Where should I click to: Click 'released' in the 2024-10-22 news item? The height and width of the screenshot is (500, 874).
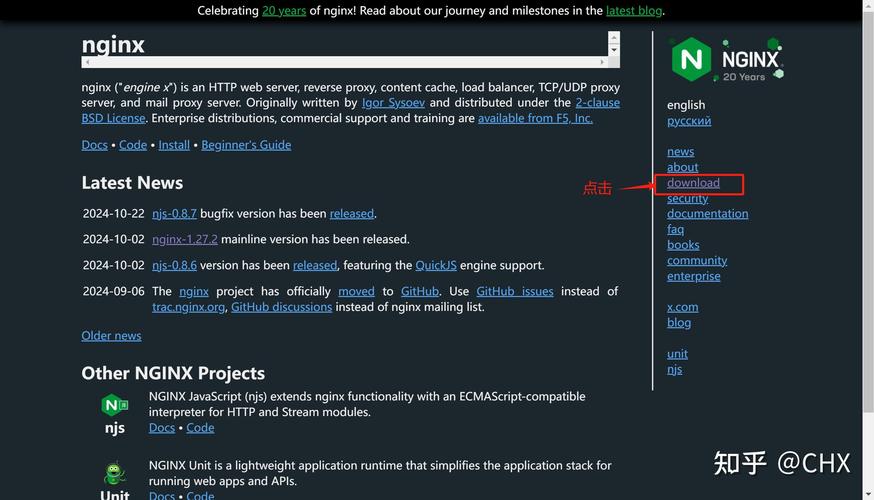tap(352, 213)
